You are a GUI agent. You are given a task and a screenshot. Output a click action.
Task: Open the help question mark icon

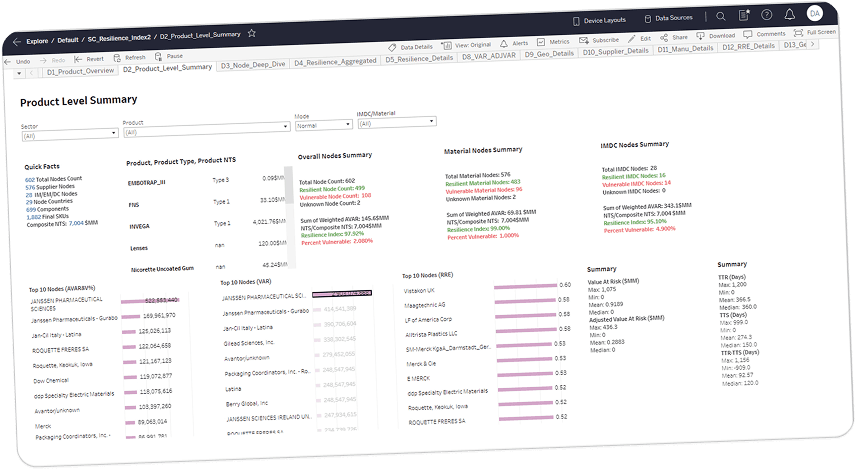(767, 15)
